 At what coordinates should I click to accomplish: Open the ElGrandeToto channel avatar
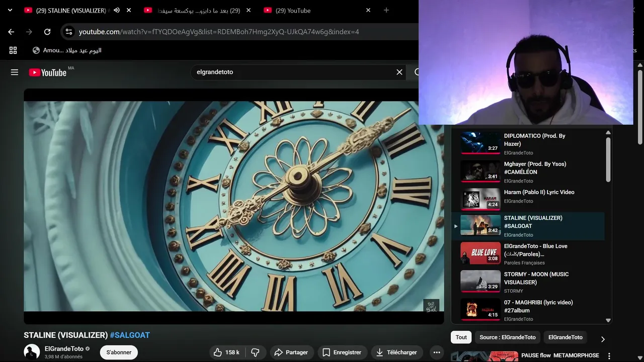click(32, 352)
